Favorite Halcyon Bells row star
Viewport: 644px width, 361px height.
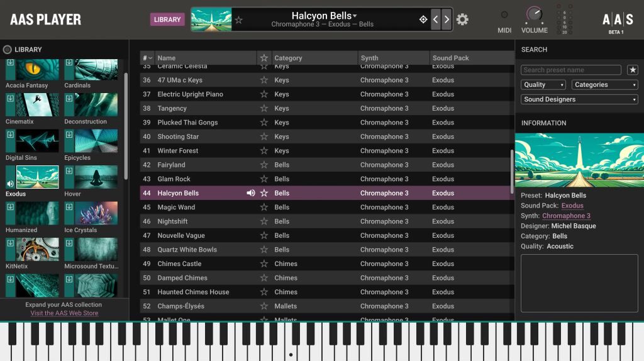point(264,193)
